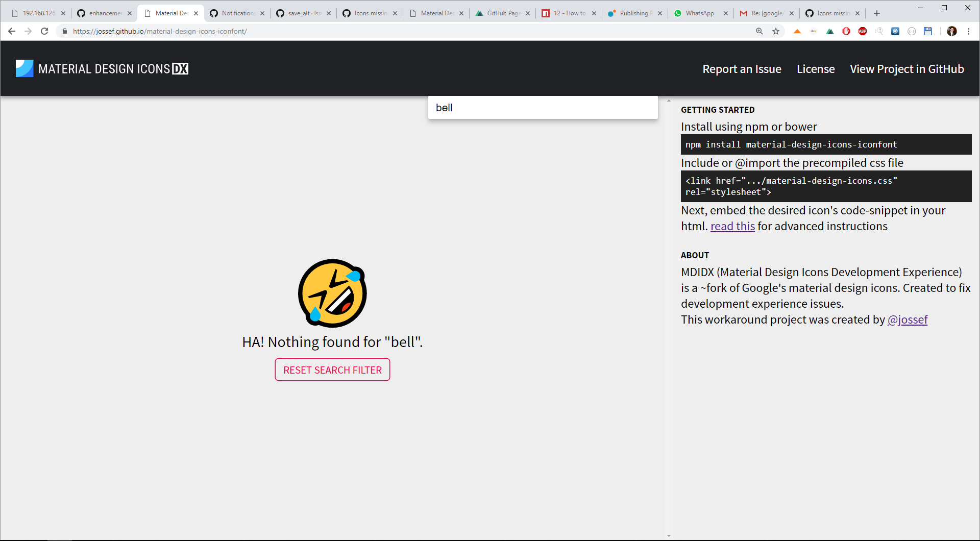Open the Report an Issue link
This screenshot has width=980, height=541.
742,69
